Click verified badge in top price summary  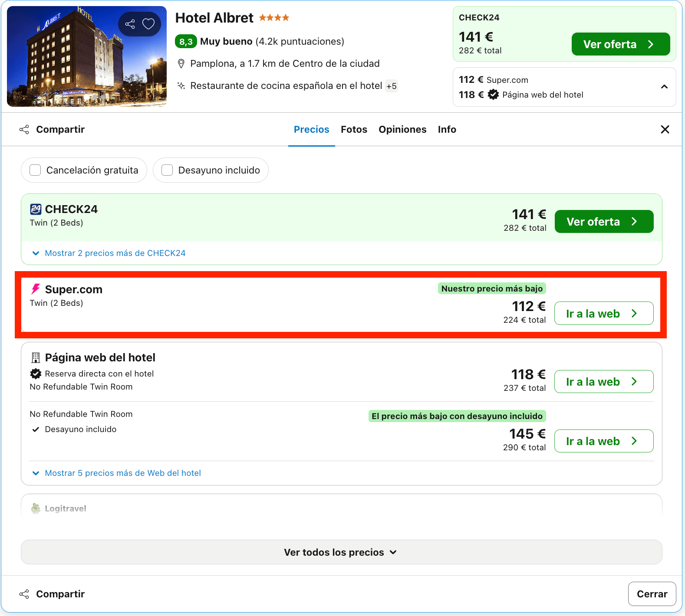pyautogui.click(x=493, y=95)
